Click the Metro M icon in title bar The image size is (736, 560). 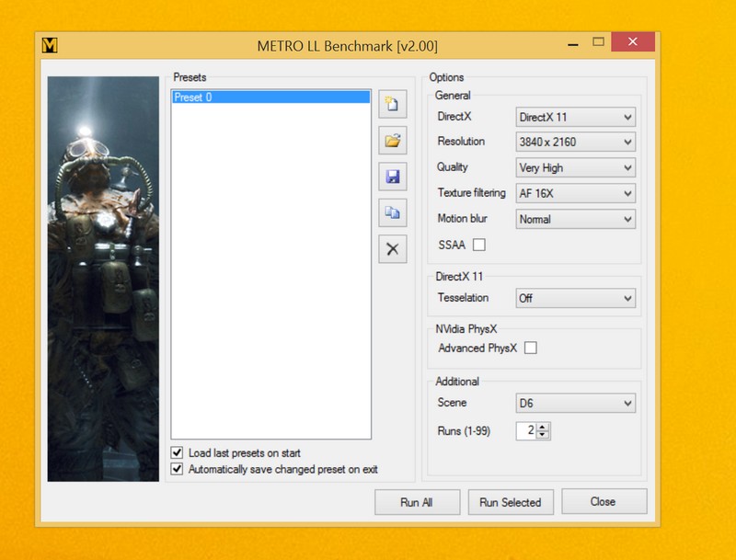point(51,44)
